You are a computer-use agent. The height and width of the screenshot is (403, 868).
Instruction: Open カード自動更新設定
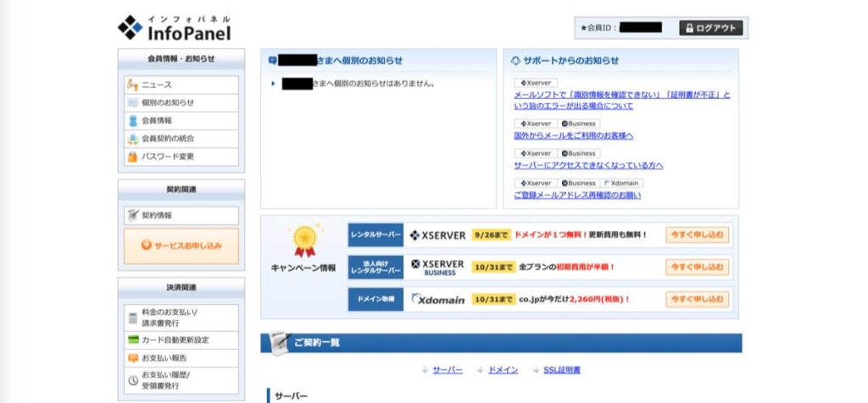[181, 340]
